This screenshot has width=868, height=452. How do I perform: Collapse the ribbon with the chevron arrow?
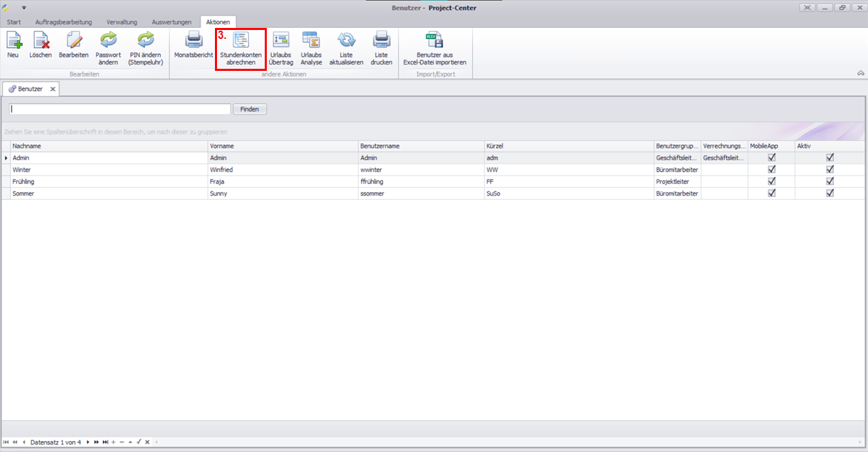coord(860,73)
